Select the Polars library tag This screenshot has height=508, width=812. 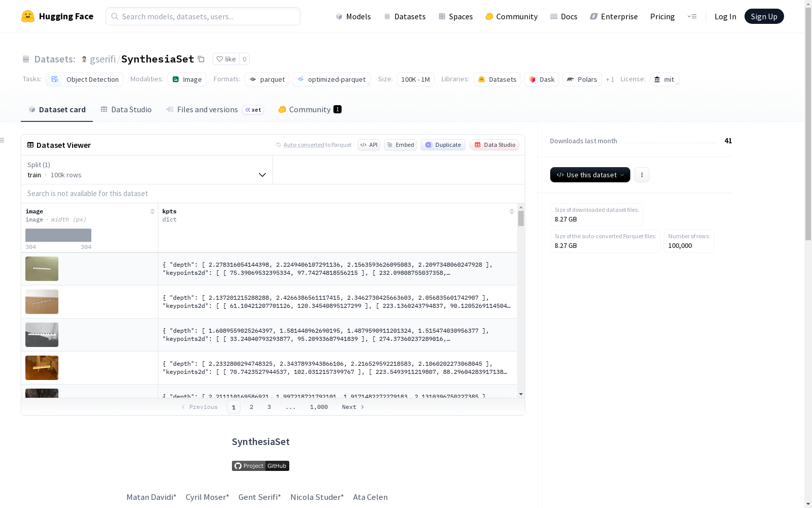point(582,79)
